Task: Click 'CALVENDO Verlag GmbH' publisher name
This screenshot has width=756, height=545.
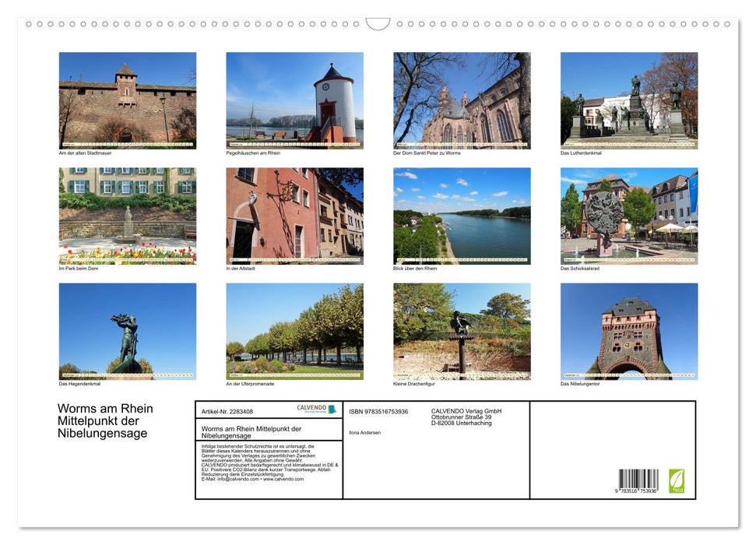Action: [466, 411]
